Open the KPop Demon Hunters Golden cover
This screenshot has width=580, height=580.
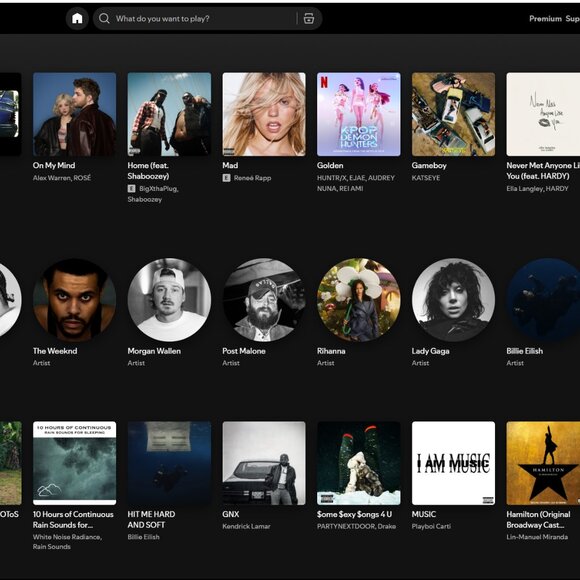pos(359,114)
